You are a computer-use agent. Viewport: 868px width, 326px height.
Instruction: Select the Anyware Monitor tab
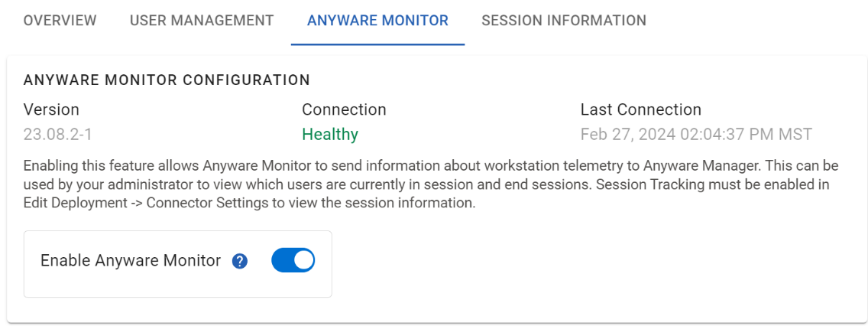point(377,21)
